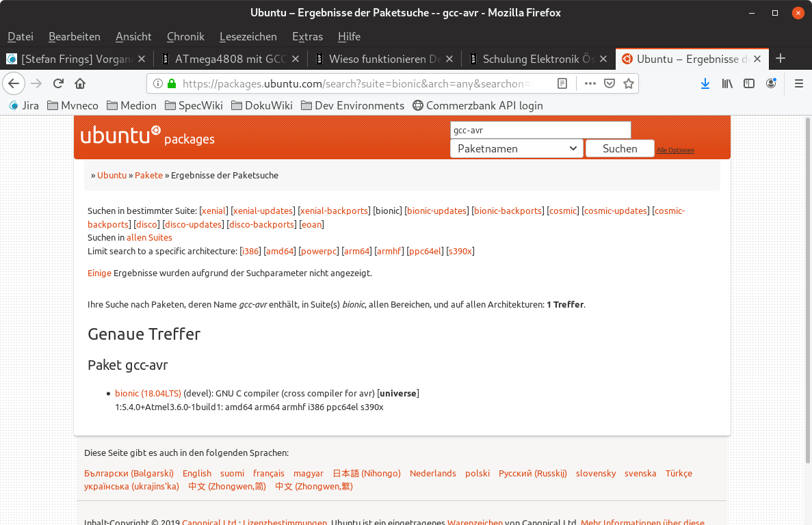Select the bionic-updates suite link
The image size is (812, 525).
click(436, 211)
